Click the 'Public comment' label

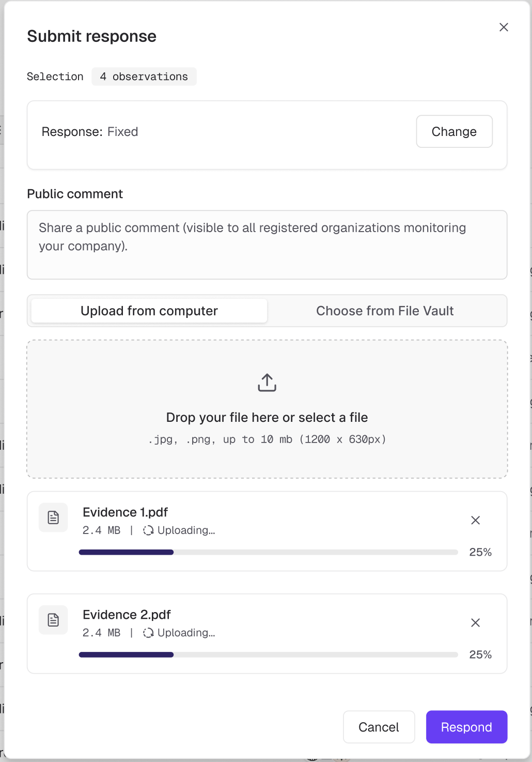click(x=75, y=194)
